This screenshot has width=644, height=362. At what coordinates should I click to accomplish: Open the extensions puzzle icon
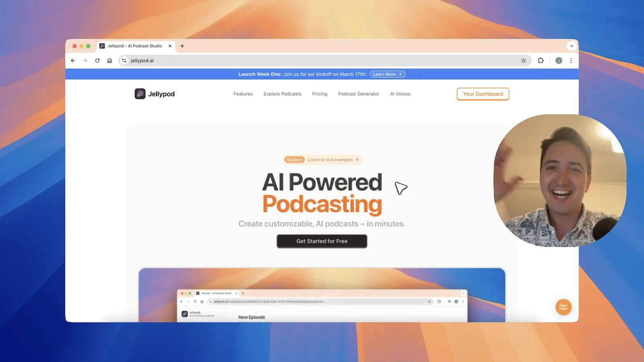coord(541,61)
